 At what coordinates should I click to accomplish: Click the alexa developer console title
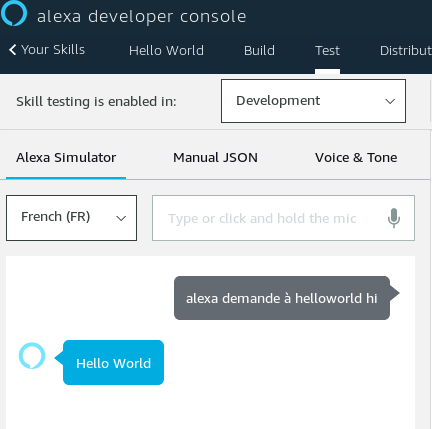coord(142,16)
